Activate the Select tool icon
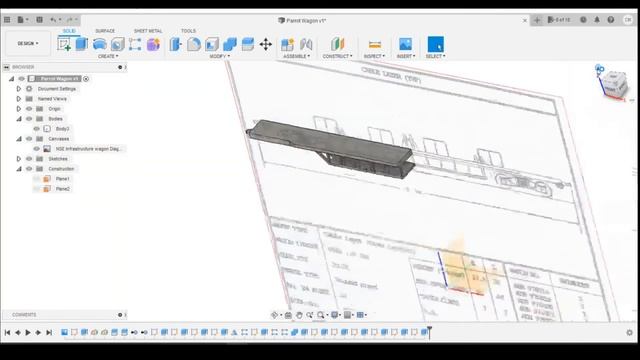Image resolution: width=640 pixels, height=360 pixels. click(436, 44)
